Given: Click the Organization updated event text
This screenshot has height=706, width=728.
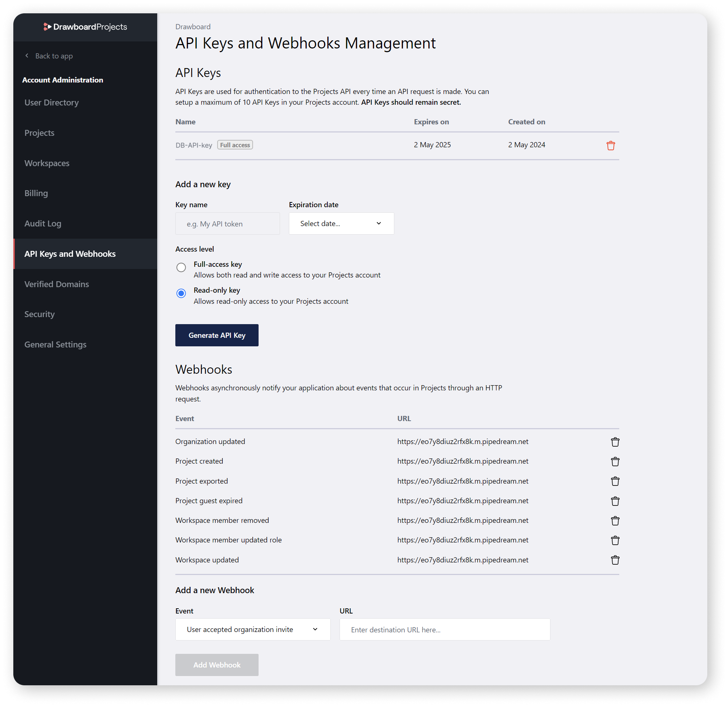Looking at the screenshot, I should pos(210,441).
